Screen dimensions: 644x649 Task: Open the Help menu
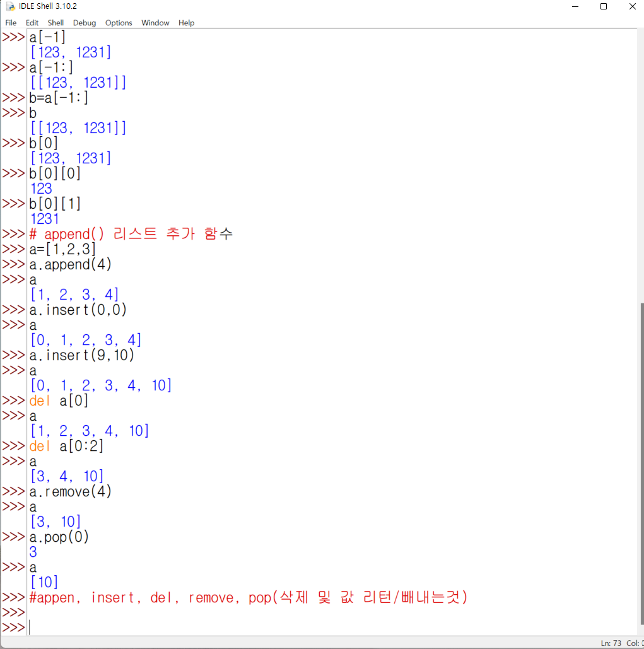186,23
